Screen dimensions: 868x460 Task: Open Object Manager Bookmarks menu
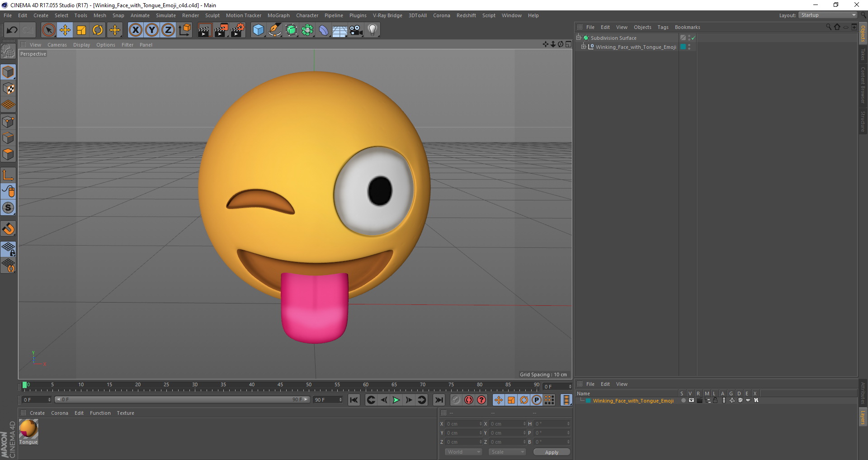click(x=687, y=27)
